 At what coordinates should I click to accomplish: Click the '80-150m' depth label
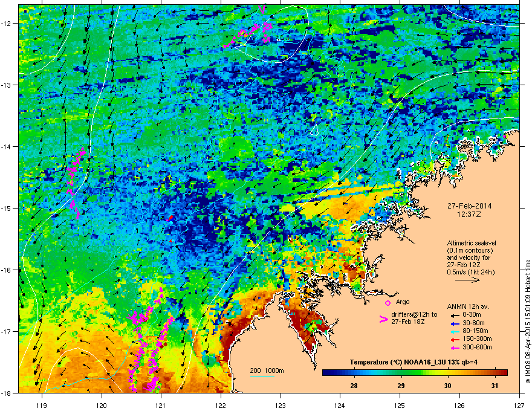[x=475, y=331]
